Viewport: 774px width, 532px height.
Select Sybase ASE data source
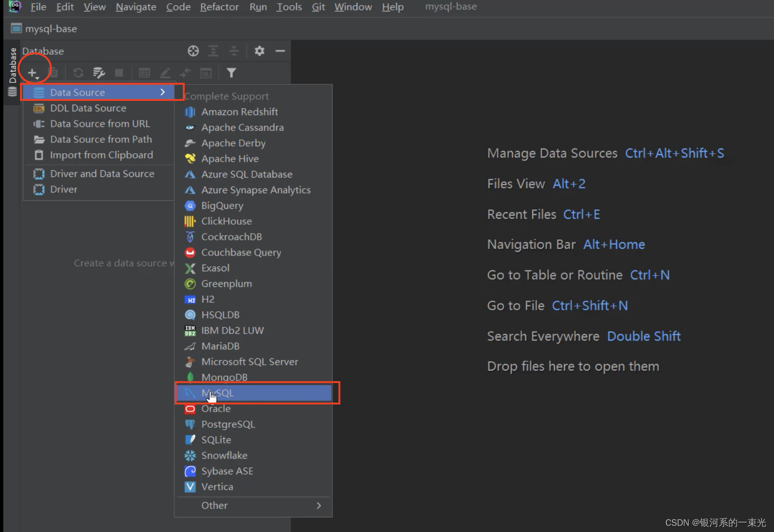(254, 471)
